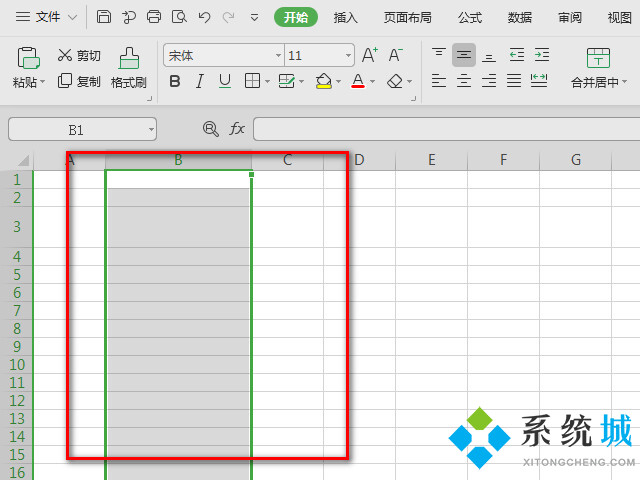
Task: Toggle Italic formatting
Action: pos(200,81)
